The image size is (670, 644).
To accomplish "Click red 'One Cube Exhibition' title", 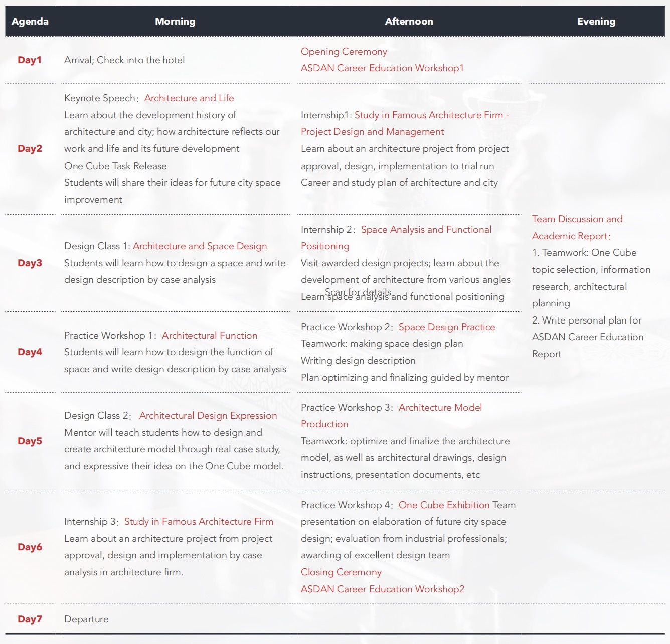I will 444,505.
